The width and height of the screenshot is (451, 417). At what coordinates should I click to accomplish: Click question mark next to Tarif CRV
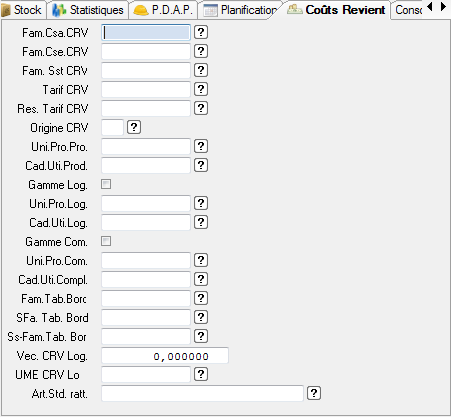(x=201, y=89)
